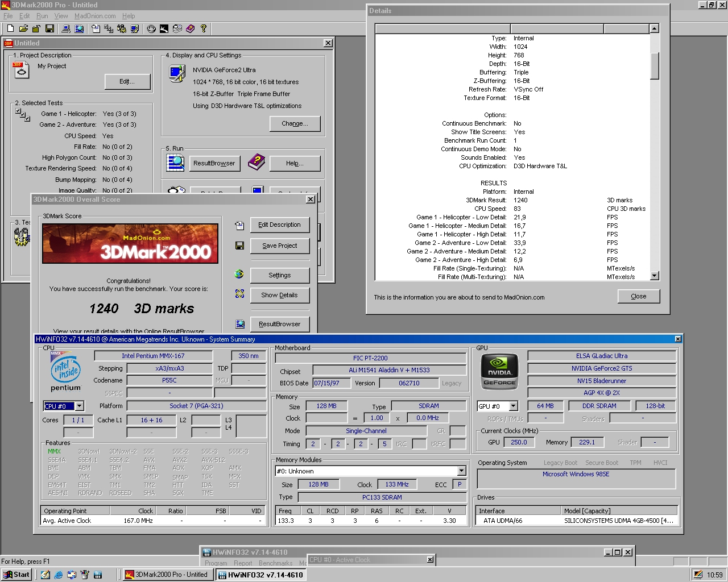Click the Details window scrollbar thumb
The image size is (728, 582).
pos(655,66)
